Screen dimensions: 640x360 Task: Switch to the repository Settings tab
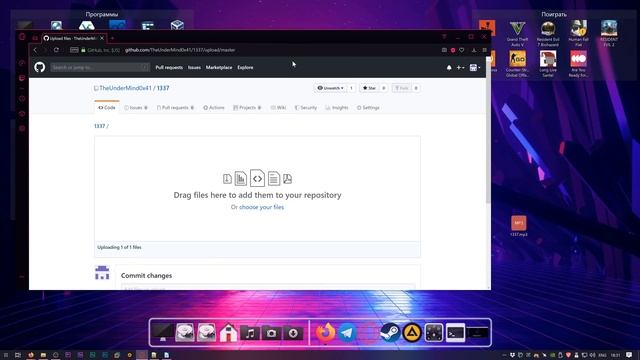(x=368, y=108)
